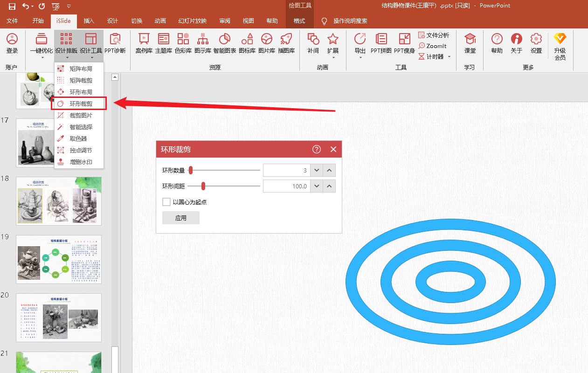Screen dimensions: 588x373
Task: Open the 计时器 timer dropdown
Action: click(449, 56)
